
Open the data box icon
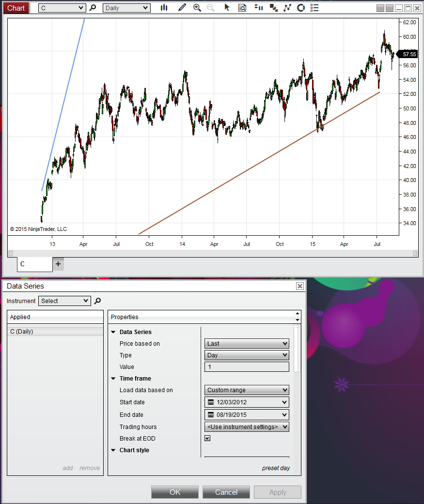click(242, 8)
